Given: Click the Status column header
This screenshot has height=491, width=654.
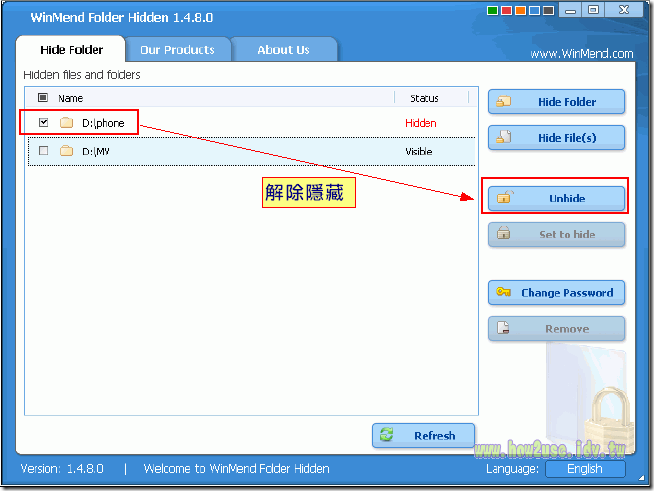Looking at the screenshot, I should (x=424, y=98).
